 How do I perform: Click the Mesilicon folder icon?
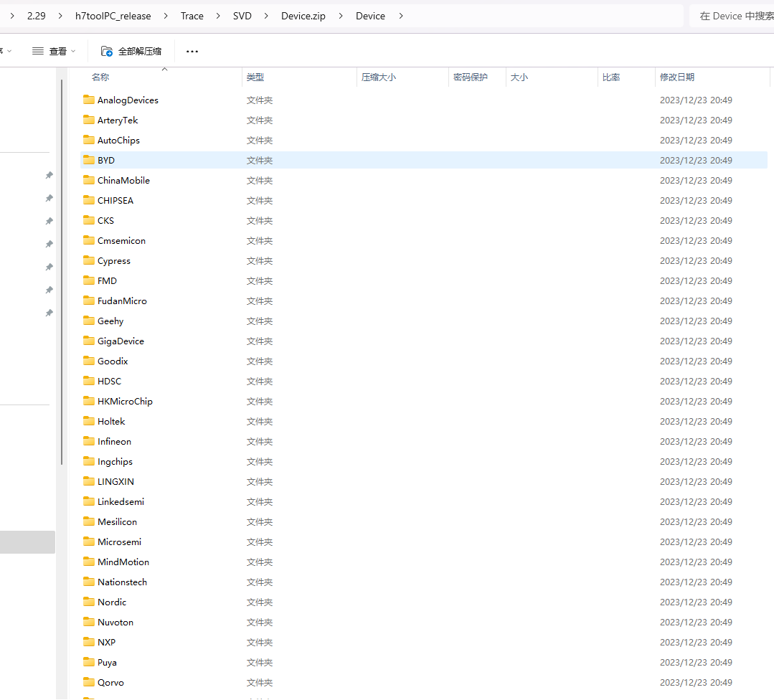point(89,521)
